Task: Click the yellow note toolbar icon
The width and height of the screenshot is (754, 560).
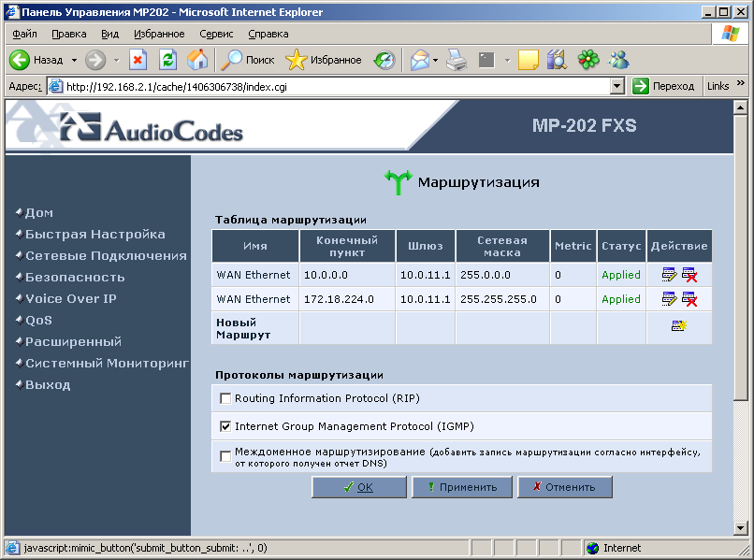Action: tap(528, 60)
